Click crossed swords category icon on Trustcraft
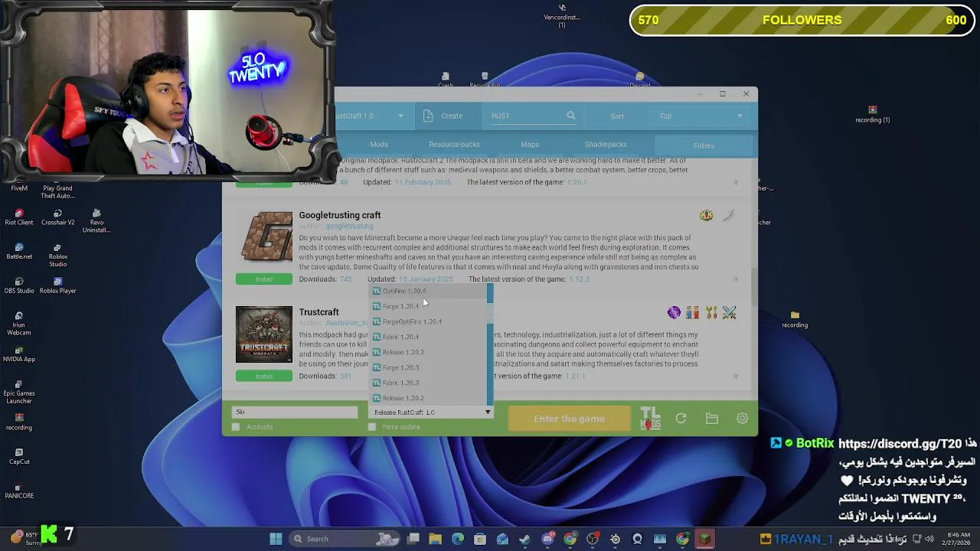This screenshot has width=980, height=551. (x=729, y=312)
